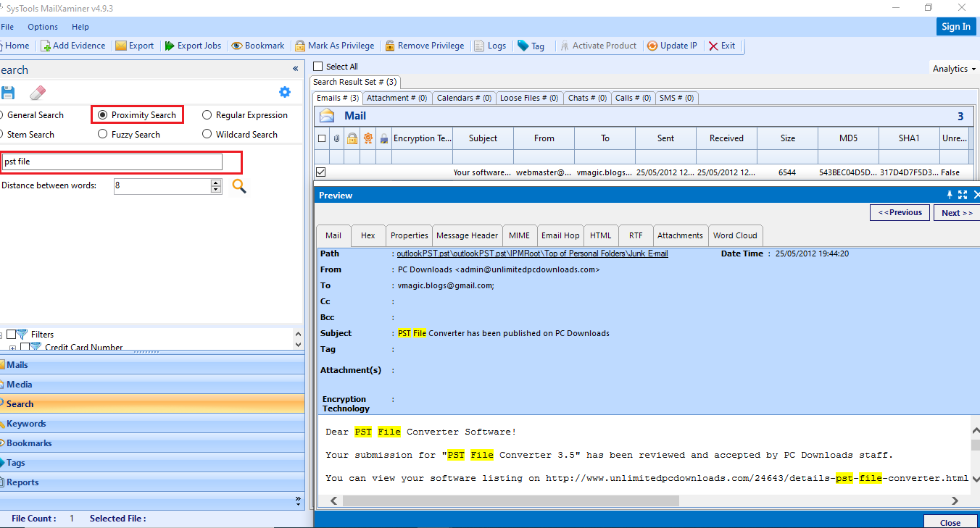Image resolution: width=980 pixels, height=528 pixels.
Task: Click the Next button in the preview
Action: pos(956,212)
